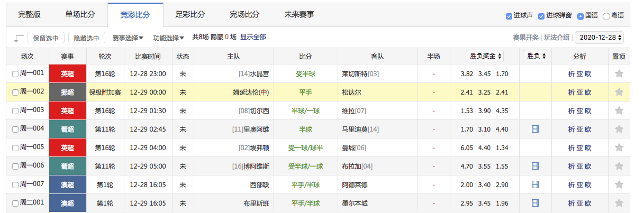Switch to the 完场比分 tab
Viewport: 644px width, 213px height.
click(x=245, y=15)
